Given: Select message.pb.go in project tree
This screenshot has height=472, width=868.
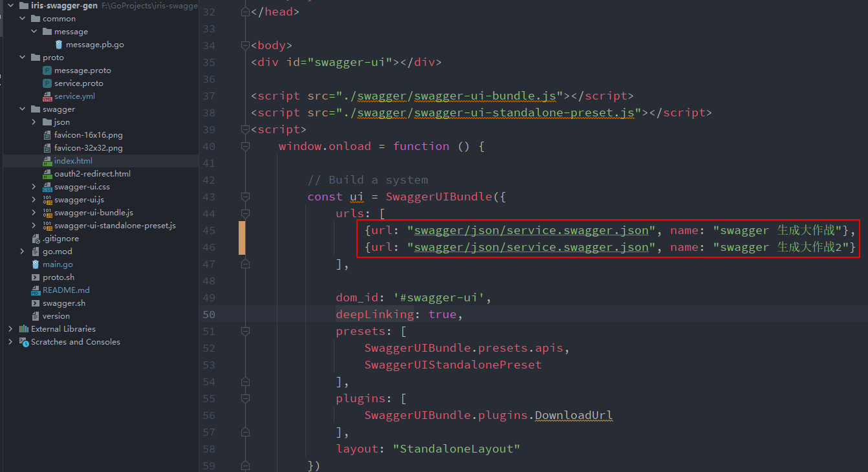Looking at the screenshot, I should (x=95, y=45).
